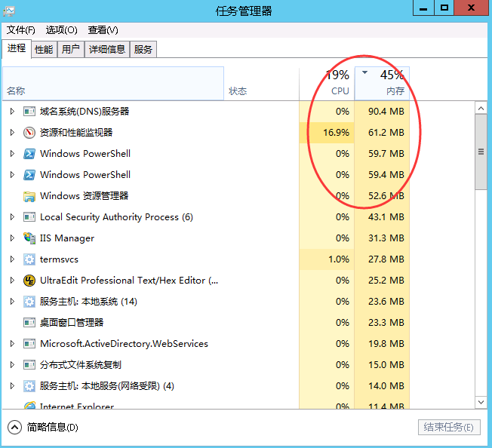The width and height of the screenshot is (492, 448).
Task: Click the termsvcs gear icon
Action: click(x=29, y=259)
